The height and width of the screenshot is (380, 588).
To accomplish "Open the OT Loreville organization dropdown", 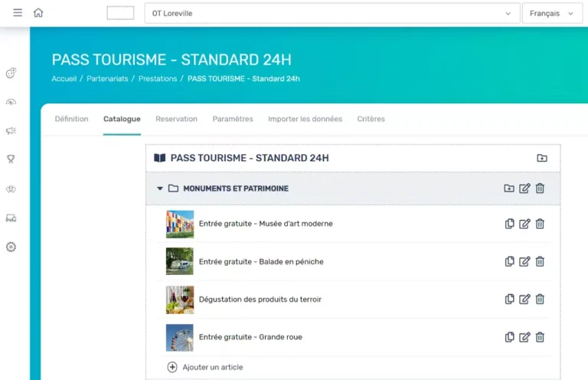I will 332,14.
